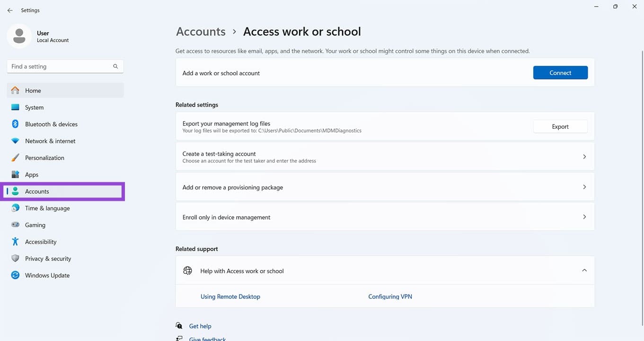Click the back arrow
The height and width of the screenshot is (341, 644).
[x=10, y=10]
